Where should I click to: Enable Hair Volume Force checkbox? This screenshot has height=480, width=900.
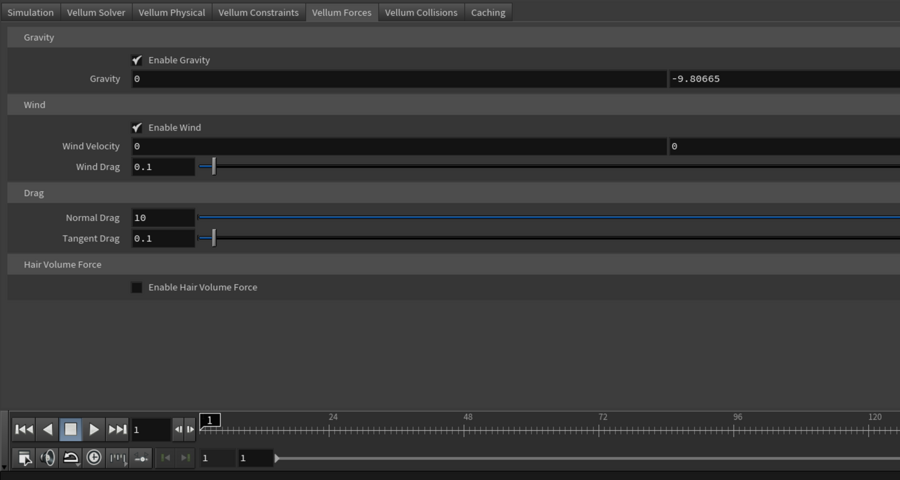point(137,287)
